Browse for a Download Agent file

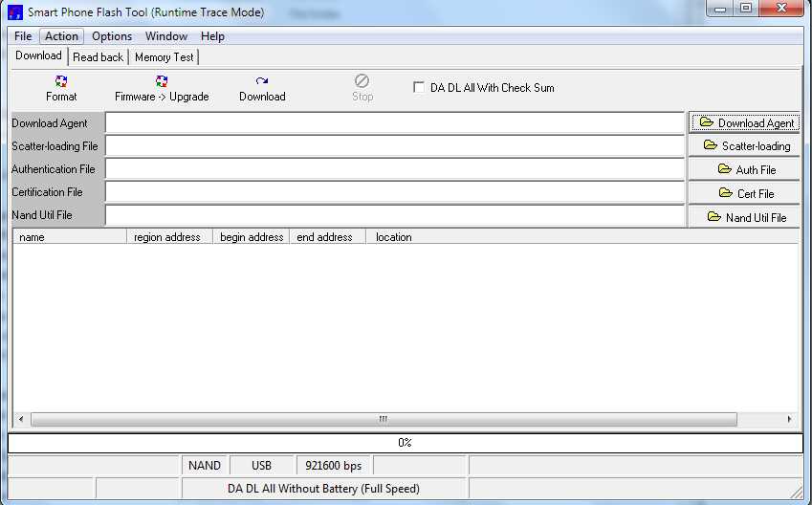coord(745,122)
